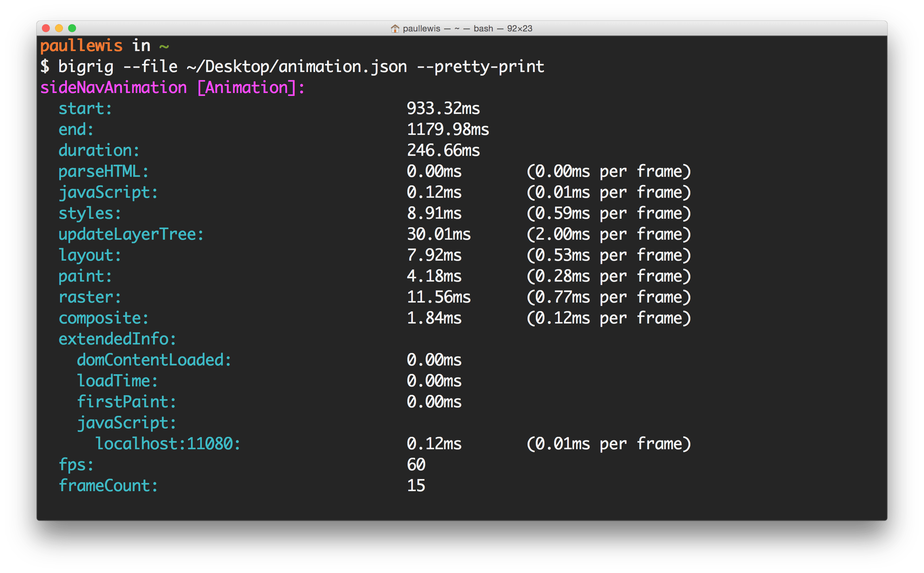Select the bash command prompt dollar sign
Image resolution: width=924 pixels, height=573 pixels.
click(x=45, y=66)
